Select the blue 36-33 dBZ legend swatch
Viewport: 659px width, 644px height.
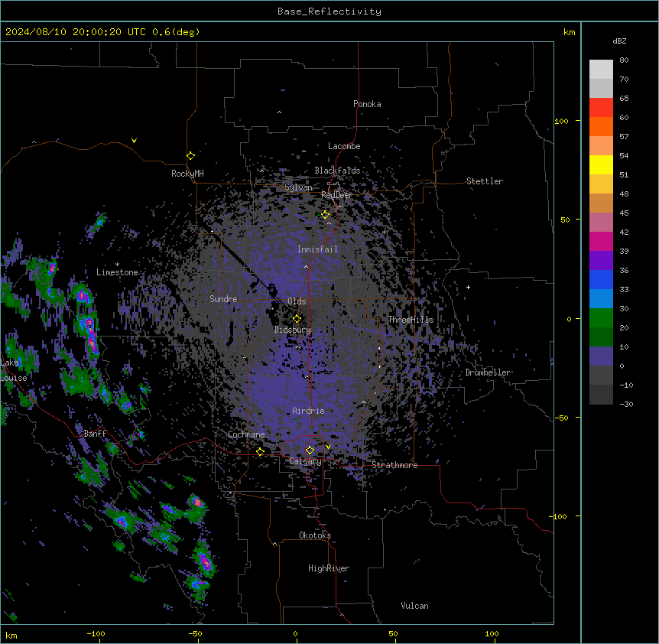click(x=601, y=279)
